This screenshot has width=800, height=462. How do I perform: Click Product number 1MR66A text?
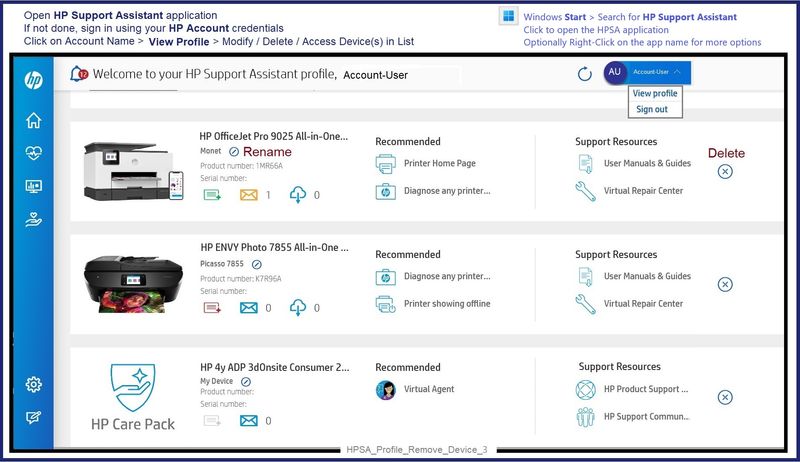(241, 166)
